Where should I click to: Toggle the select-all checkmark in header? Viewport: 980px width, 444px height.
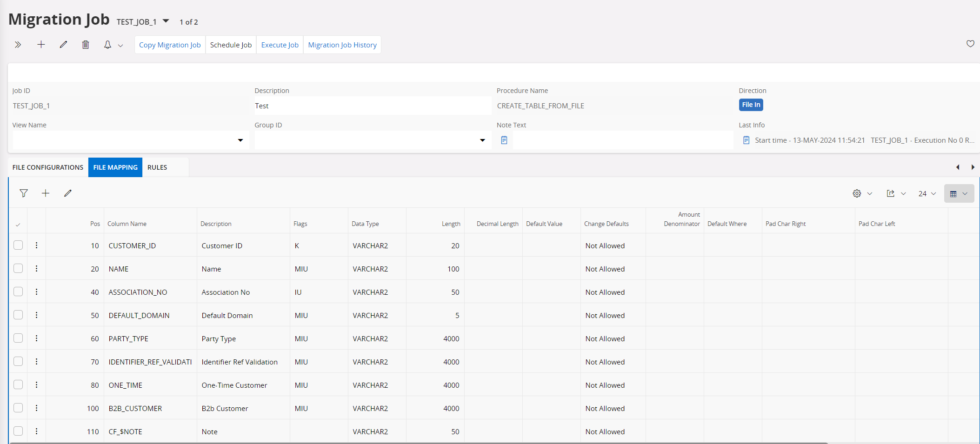coord(18,225)
